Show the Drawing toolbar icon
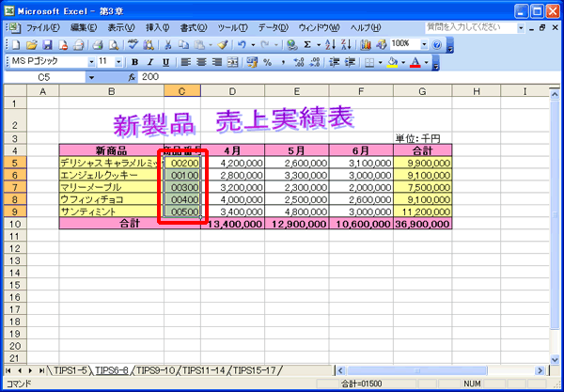The height and width of the screenshot is (392, 564). coord(382,44)
